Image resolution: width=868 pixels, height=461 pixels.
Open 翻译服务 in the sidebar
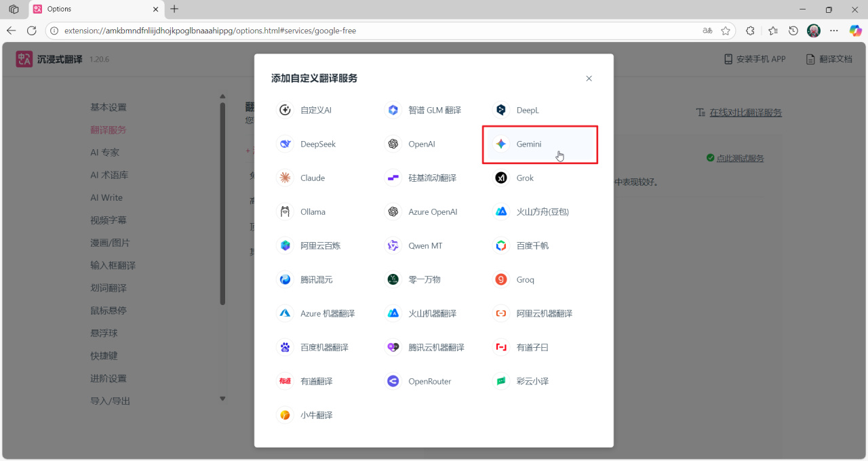tap(108, 129)
